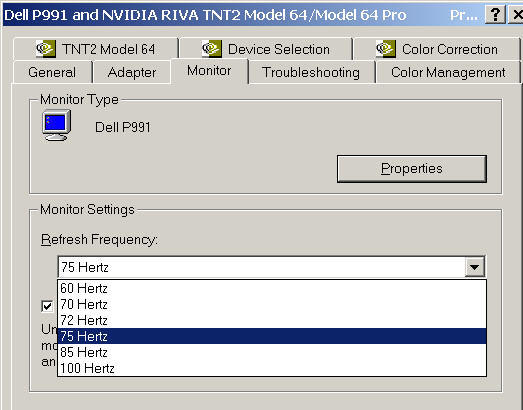Click the Dell P991 monitor icon

pos(56,125)
